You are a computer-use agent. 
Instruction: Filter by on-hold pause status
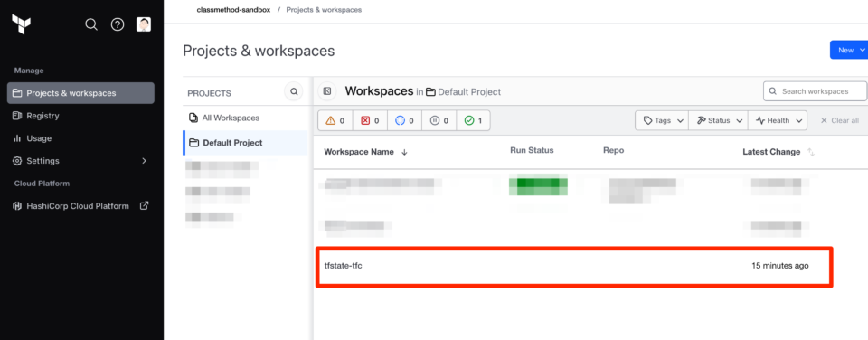[x=439, y=120]
